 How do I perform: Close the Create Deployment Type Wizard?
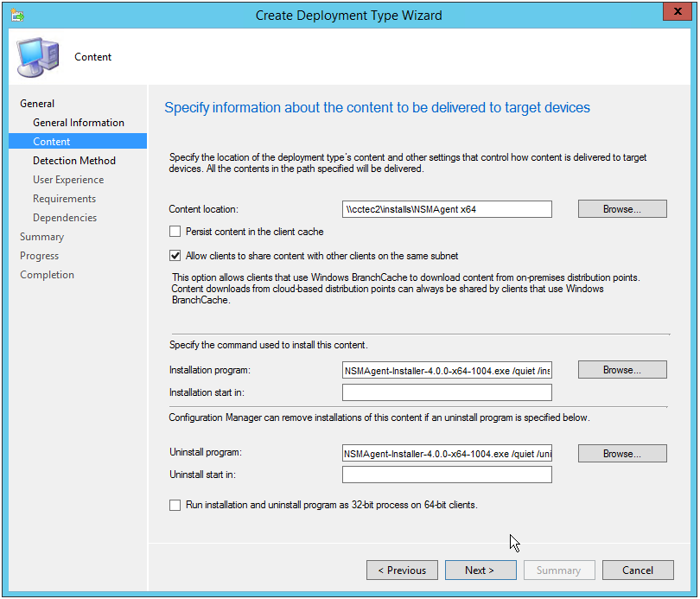point(678,11)
